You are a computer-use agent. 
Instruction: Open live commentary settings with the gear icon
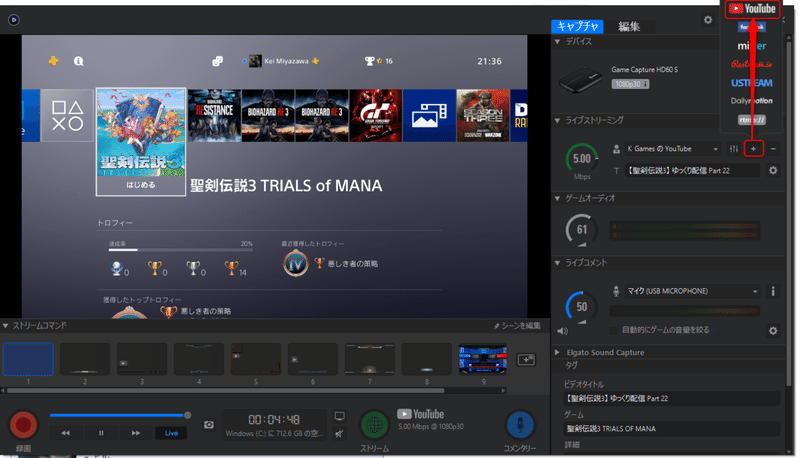coord(773,330)
